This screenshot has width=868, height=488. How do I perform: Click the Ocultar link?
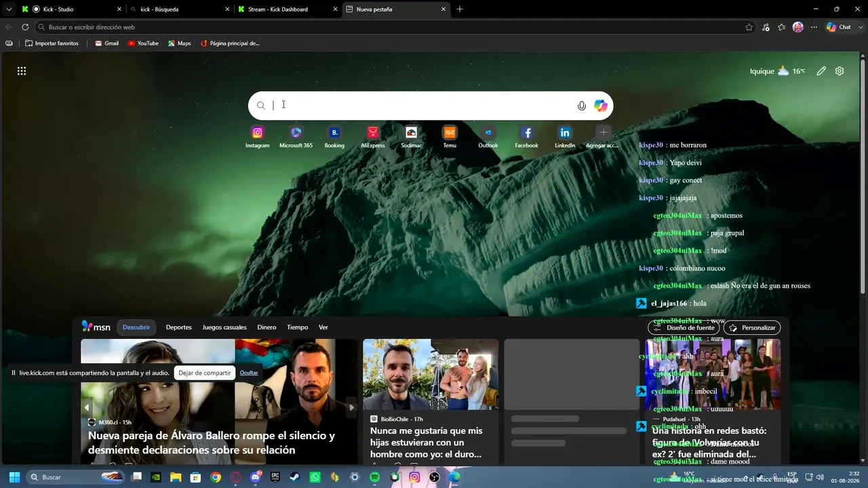249,373
